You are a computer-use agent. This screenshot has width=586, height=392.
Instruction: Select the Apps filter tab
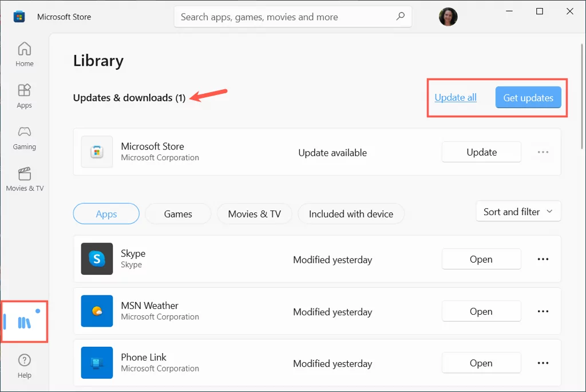(x=106, y=214)
